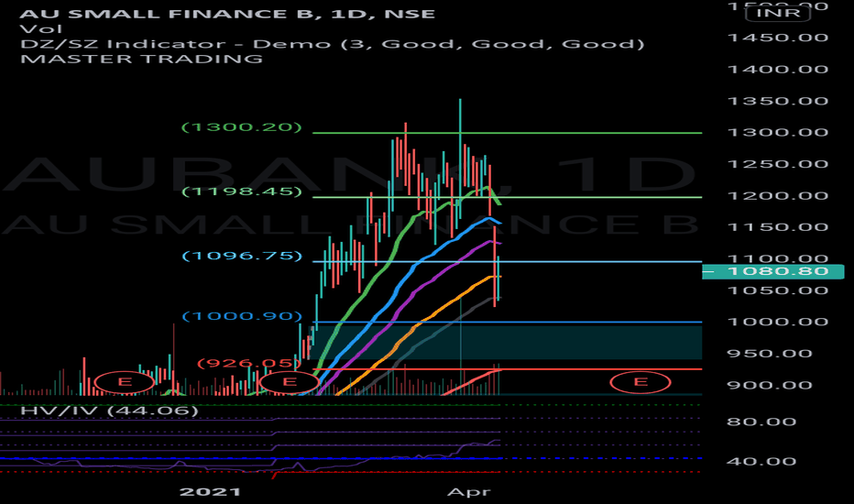Click the MASTER TRADING indicator label

(142, 59)
